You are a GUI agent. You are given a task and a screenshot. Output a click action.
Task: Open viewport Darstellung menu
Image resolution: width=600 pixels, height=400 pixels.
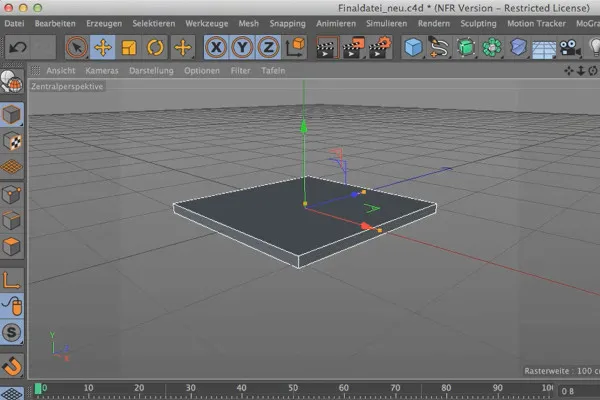click(x=151, y=70)
